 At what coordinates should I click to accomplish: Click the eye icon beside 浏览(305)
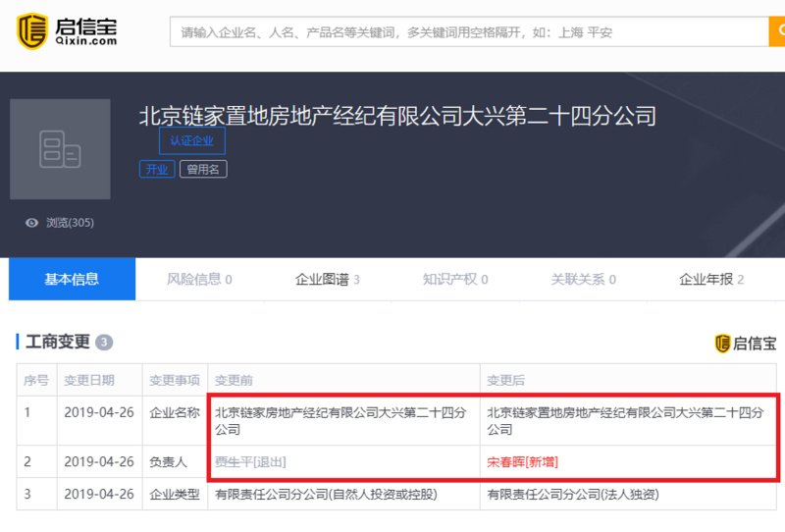[x=31, y=223]
